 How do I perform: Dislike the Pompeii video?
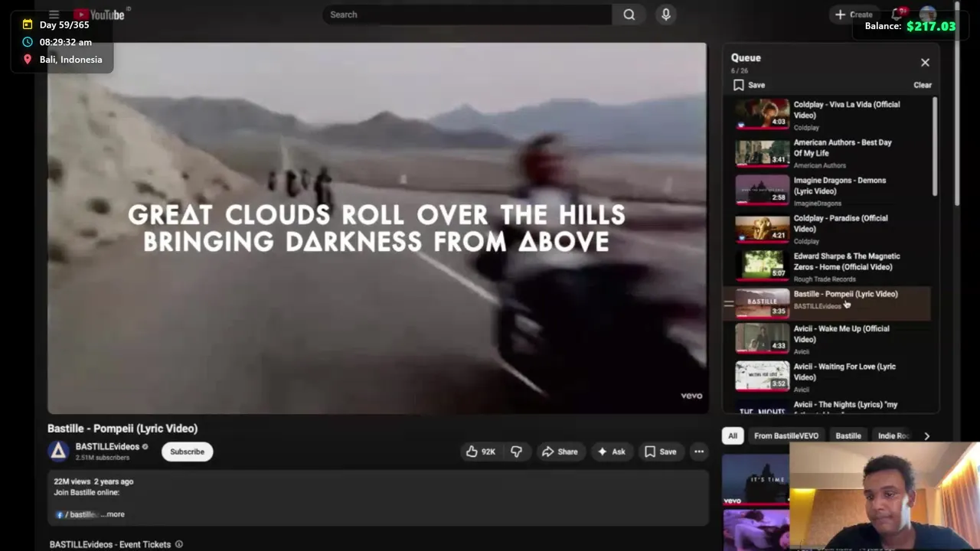516,452
